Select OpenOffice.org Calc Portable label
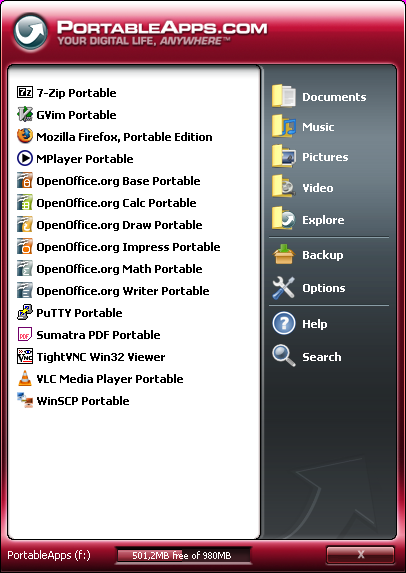This screenshot has width=406, height=573. point(116,203)
